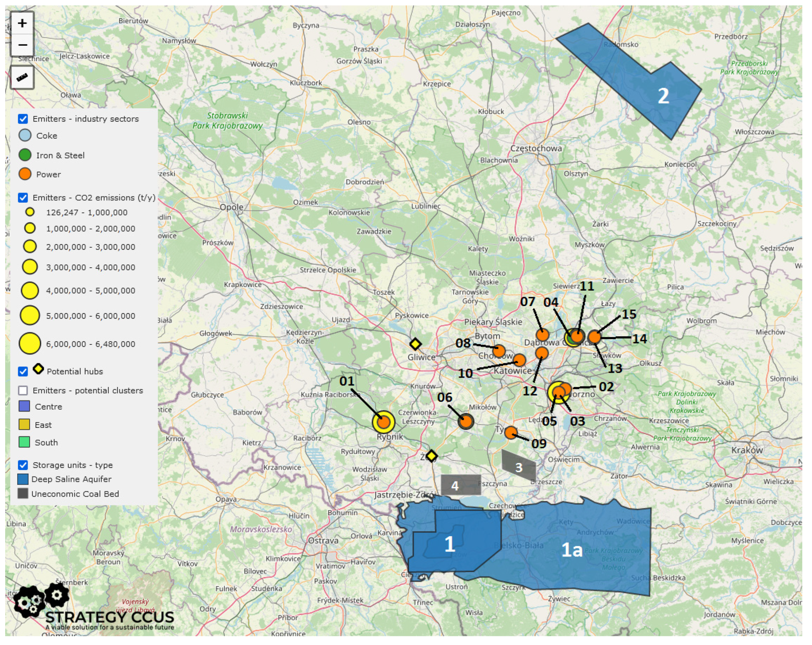Toggle Emitters - CO2 emissions checkbox
812x645 pixels.
point(23,198)
